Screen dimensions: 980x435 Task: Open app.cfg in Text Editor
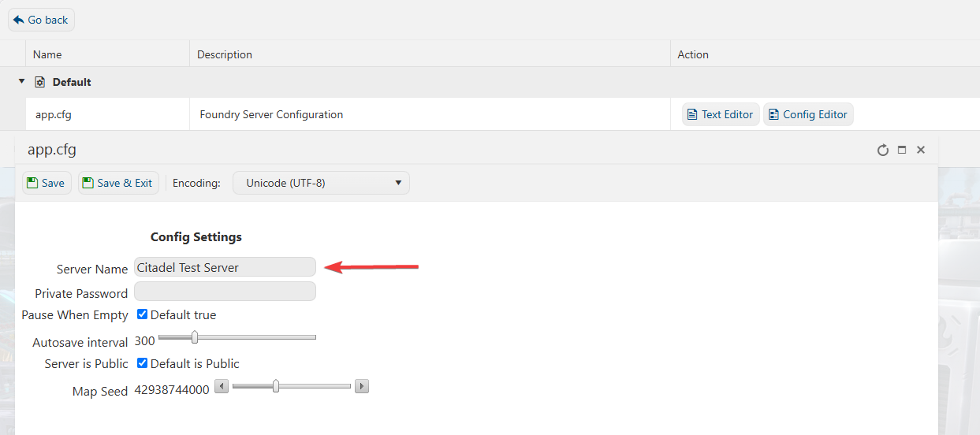[721, 114]
